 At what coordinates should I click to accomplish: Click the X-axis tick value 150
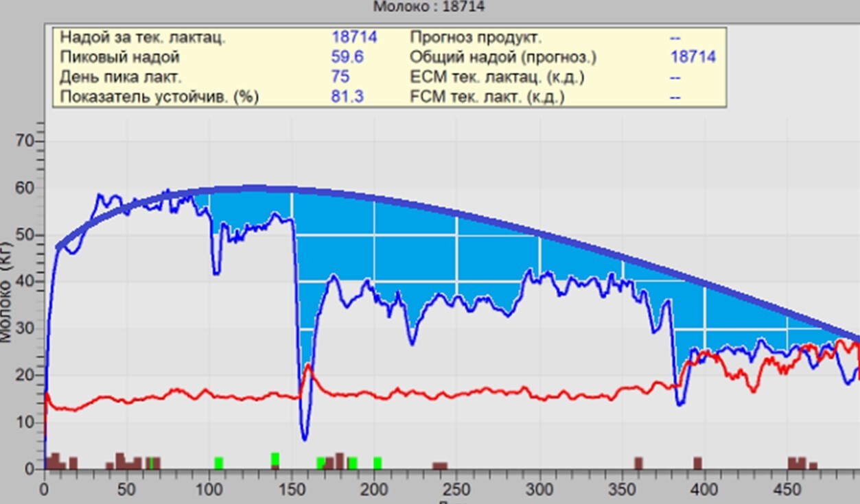291,490
